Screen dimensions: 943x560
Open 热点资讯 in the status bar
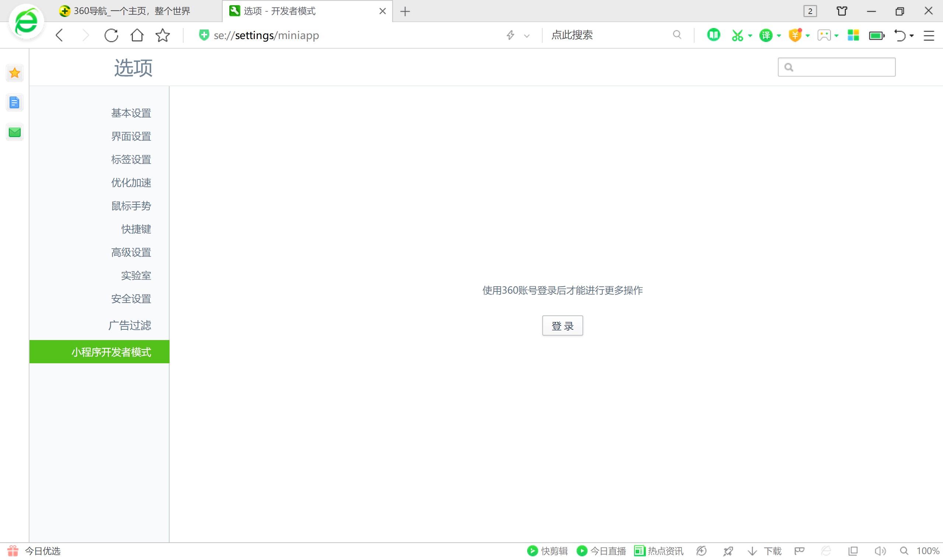[659, 551]
